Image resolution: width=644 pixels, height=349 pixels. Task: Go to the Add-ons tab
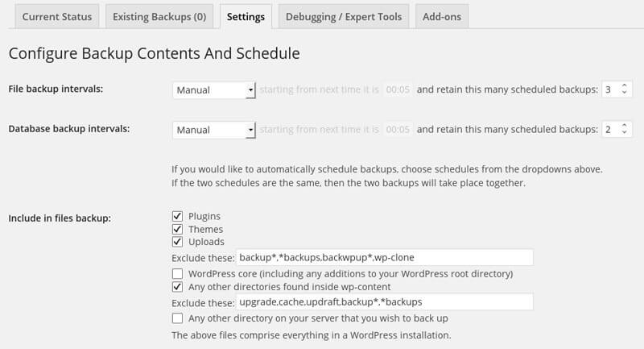[x=442, y=16]
